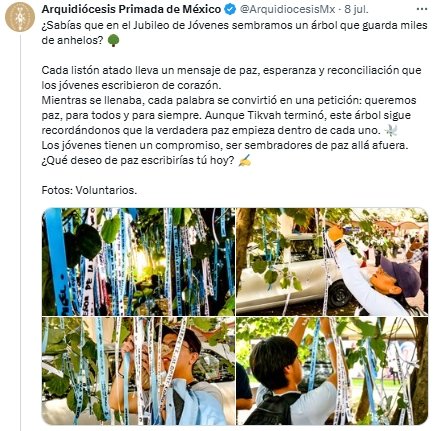The image size is (438, 431).
Task: View photo of boy seen from behind
Action: pos(332,371)
